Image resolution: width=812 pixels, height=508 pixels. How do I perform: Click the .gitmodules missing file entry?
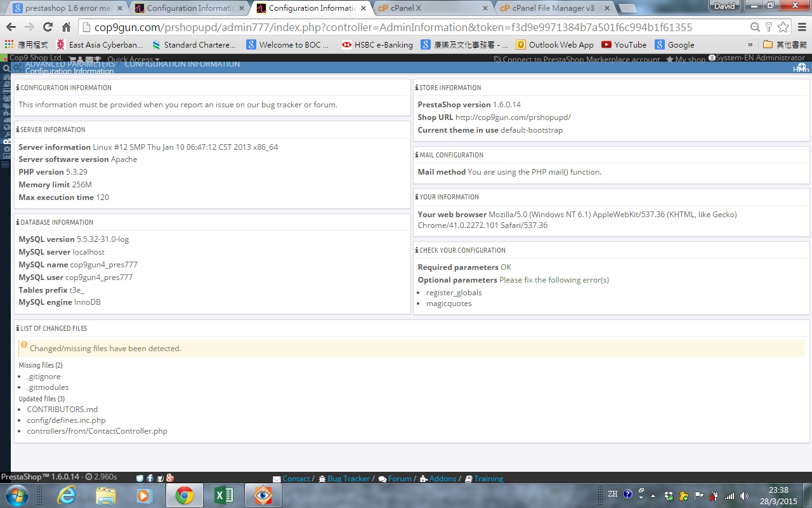pos(48,387)
